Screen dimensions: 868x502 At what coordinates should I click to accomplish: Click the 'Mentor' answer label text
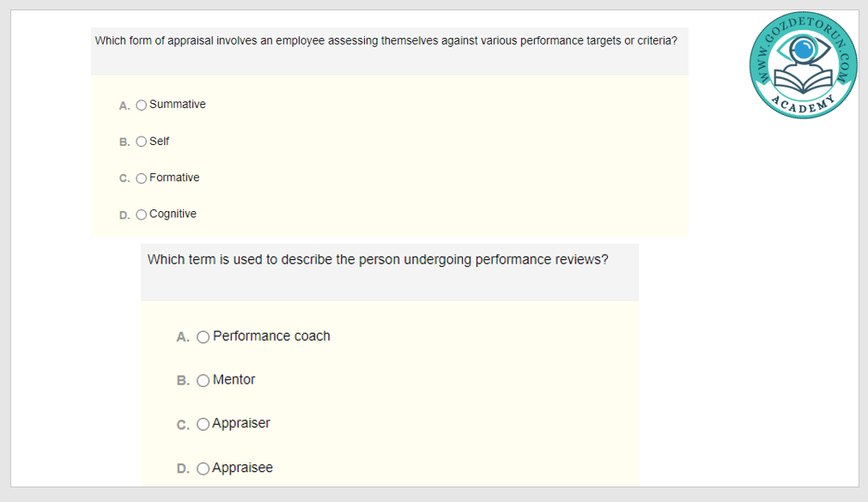point(234,380)
